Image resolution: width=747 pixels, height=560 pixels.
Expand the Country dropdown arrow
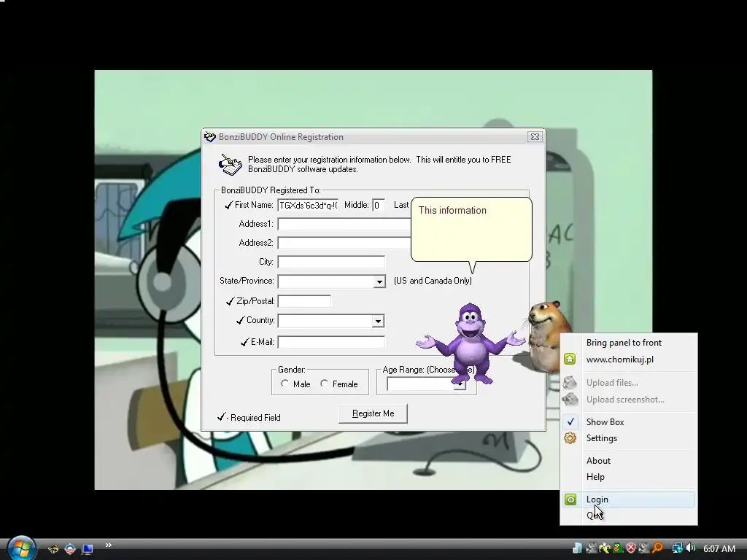378,321
